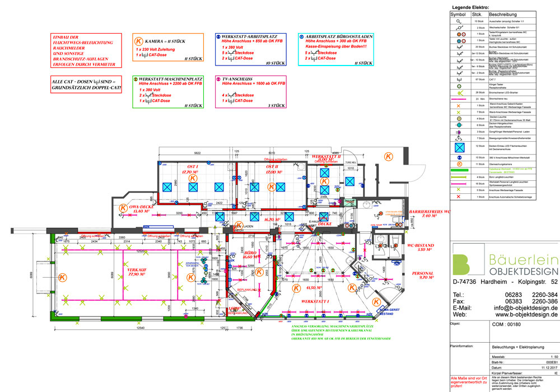Click the camera K symbol in the OST I room

[x=193, y=178]
